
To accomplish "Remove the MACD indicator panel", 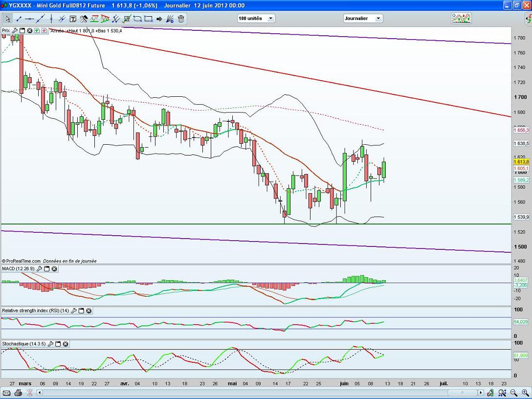I will (x=54, y=269).
